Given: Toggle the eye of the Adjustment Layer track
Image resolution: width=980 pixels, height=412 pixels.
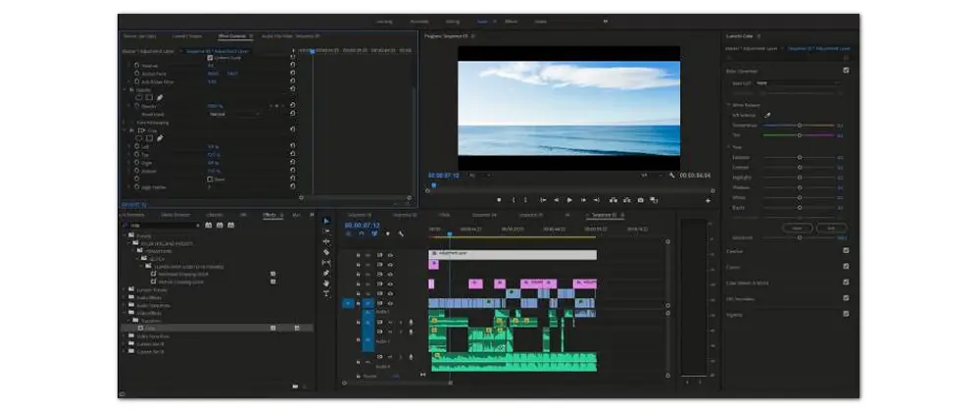Looking at the screenshot, I should coord(390,255).
